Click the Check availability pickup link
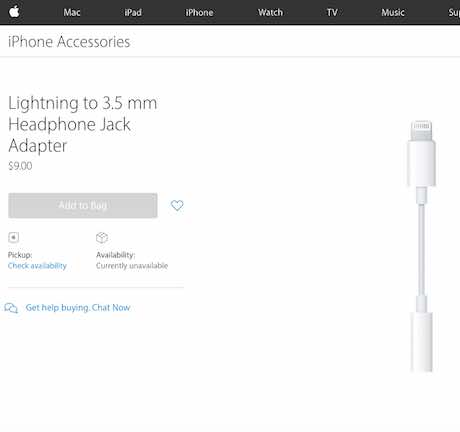 (37, 266)
